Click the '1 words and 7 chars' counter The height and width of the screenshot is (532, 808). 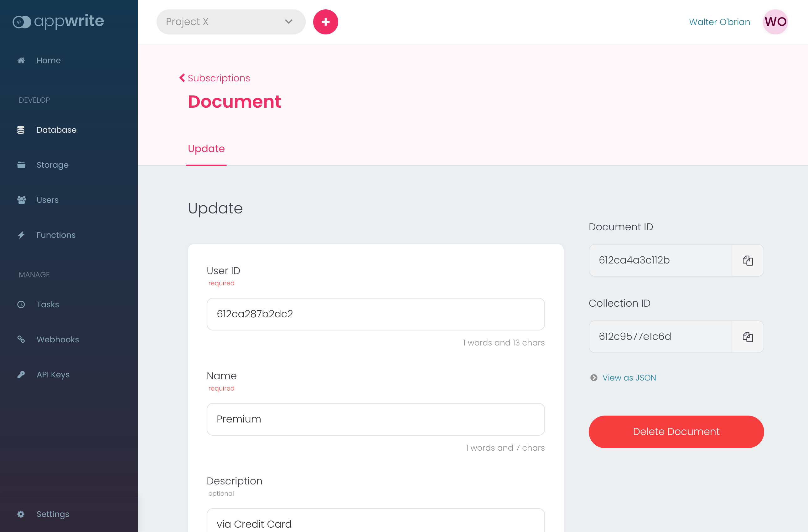point(505,448)
